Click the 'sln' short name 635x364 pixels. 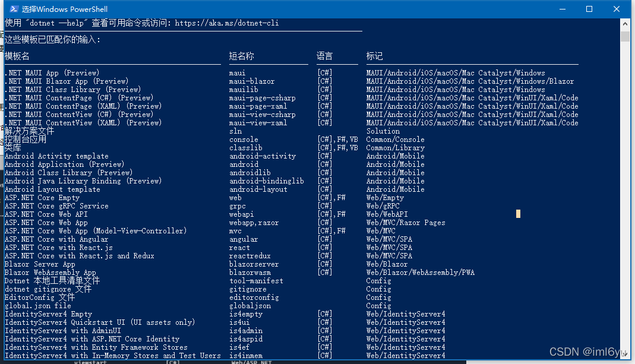[235, 131]
